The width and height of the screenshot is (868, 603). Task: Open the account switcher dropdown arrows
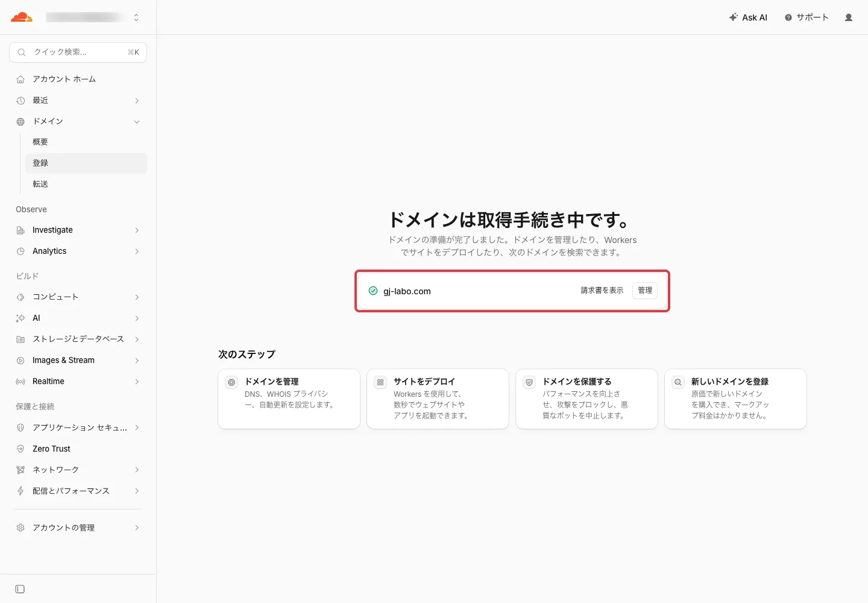[x=136, y=17]
